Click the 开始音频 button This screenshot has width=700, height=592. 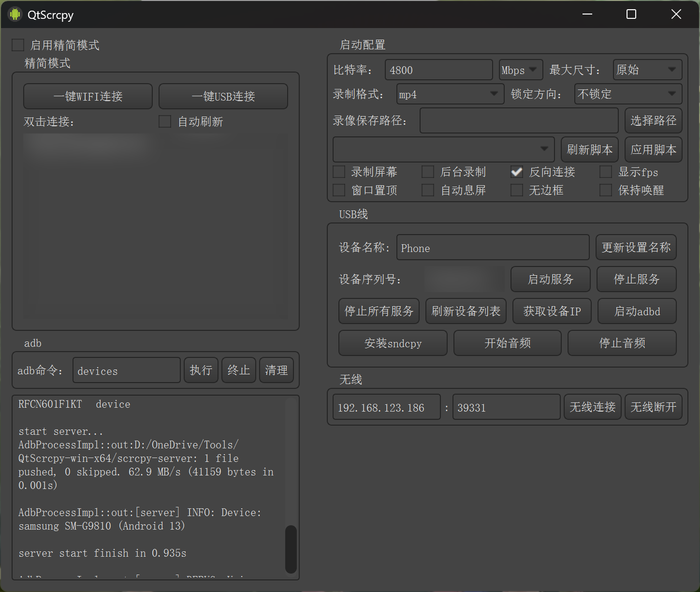(508, 343)
